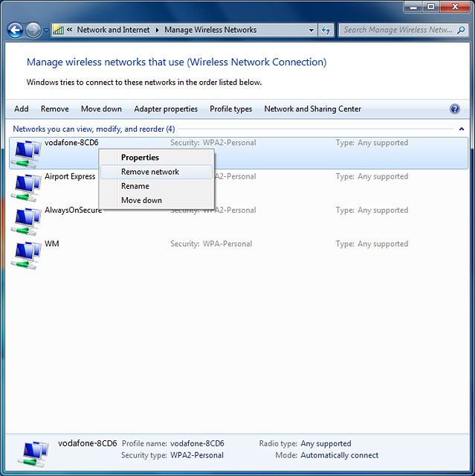Click the Back navigation arrow

tap(15, 30)
